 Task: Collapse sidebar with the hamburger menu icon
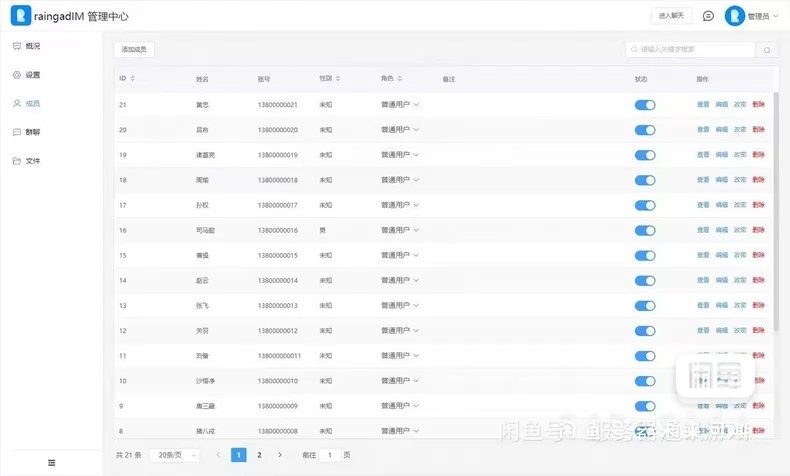51,462
